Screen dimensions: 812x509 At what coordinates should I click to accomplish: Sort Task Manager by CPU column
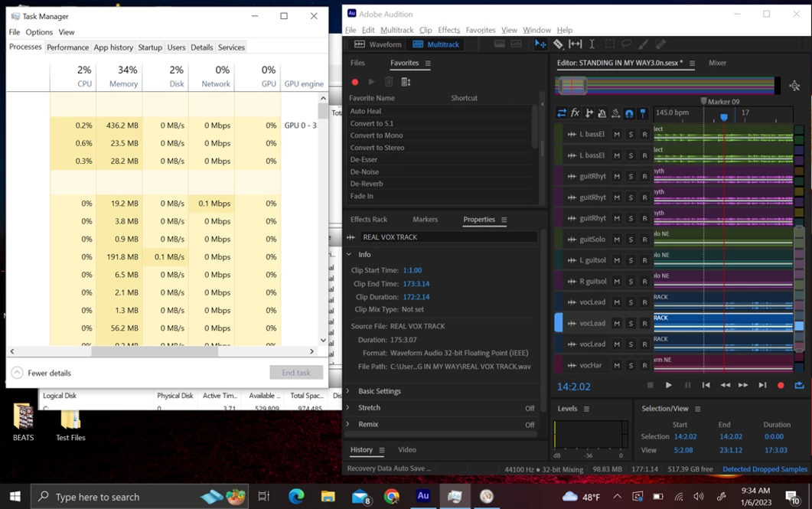click(73, 77)
